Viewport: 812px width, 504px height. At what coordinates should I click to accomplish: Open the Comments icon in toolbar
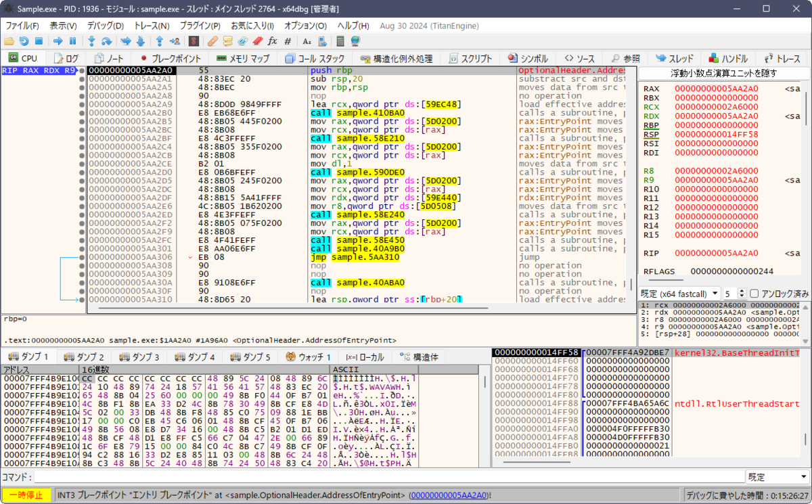[227, 41]
